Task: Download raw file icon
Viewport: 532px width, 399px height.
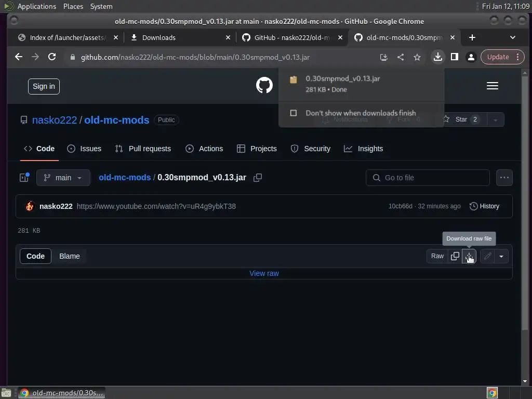Action: (x=469, y=256)
